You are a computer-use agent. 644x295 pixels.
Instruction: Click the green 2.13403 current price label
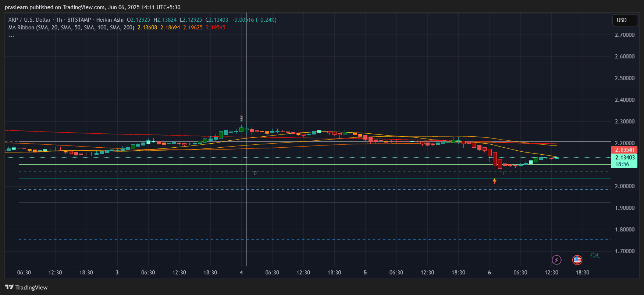pos(625,158)
